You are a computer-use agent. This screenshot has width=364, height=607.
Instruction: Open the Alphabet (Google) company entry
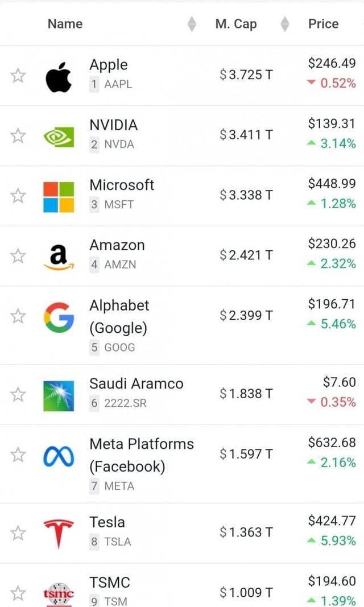[119, 316]
